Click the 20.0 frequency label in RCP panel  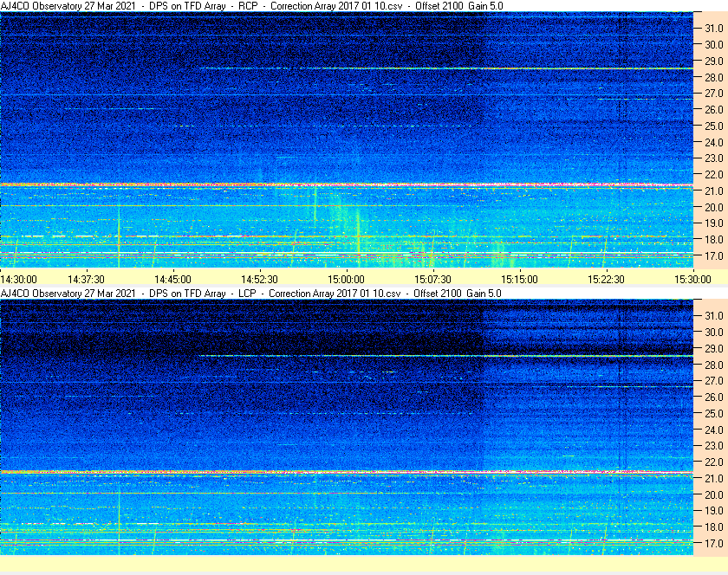[x=714, y=207]
